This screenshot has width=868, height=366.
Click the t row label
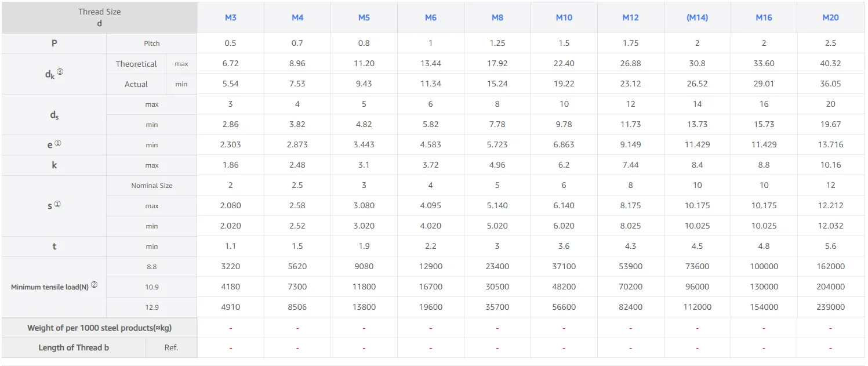pos(55,246)
